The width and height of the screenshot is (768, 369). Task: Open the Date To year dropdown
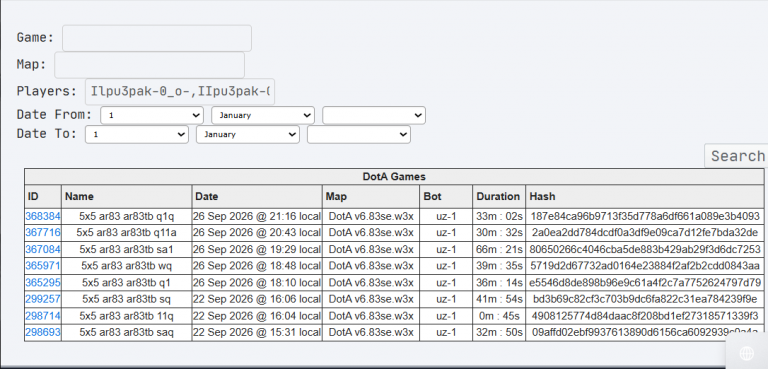click(x=359, y=134)
